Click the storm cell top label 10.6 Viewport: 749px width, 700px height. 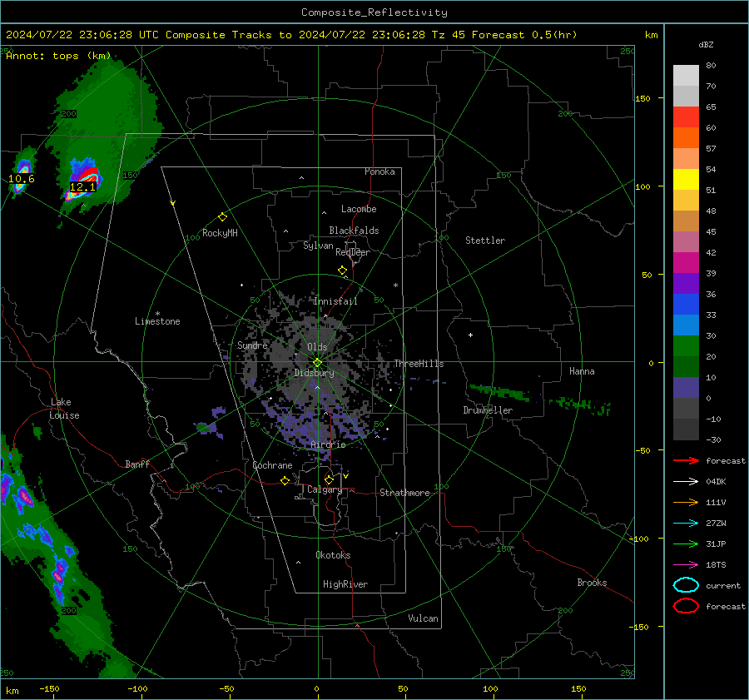[22, 179]
